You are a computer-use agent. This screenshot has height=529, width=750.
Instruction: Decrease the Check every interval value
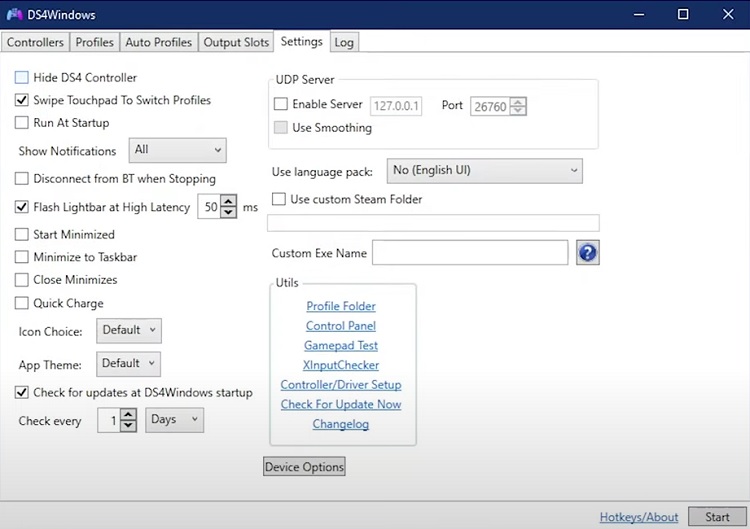click(x=128, y=425)
